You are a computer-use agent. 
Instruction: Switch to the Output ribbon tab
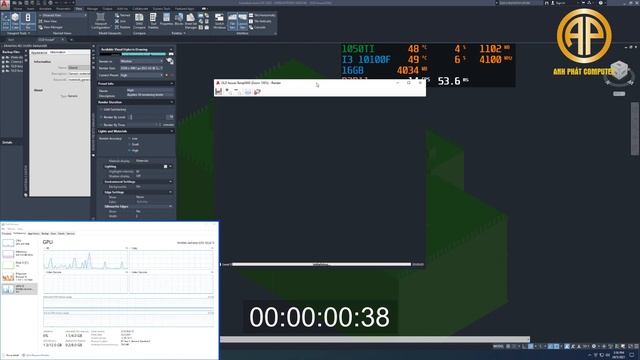[107, 9]
